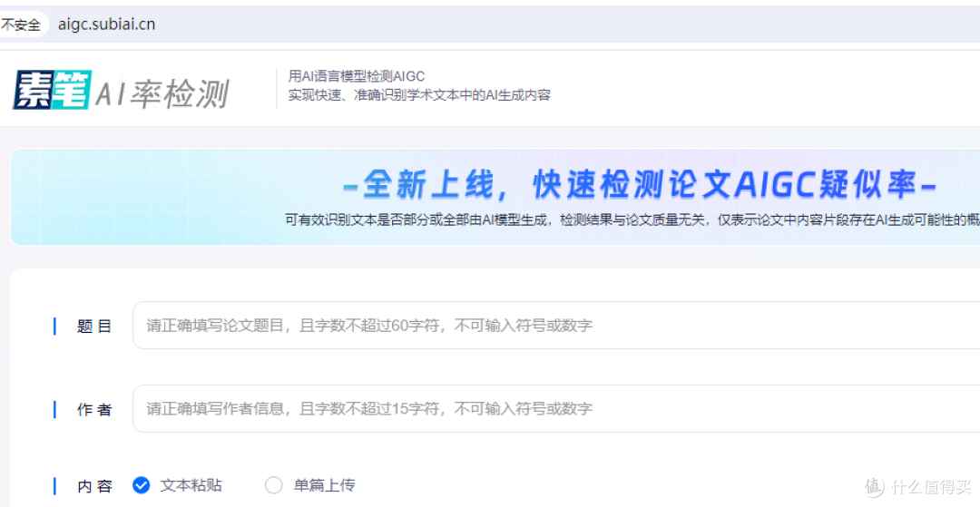Screen dimensions: 980x507
Task: Click the 可有效识别文本 banner description text
Action: tap(632, 219)
